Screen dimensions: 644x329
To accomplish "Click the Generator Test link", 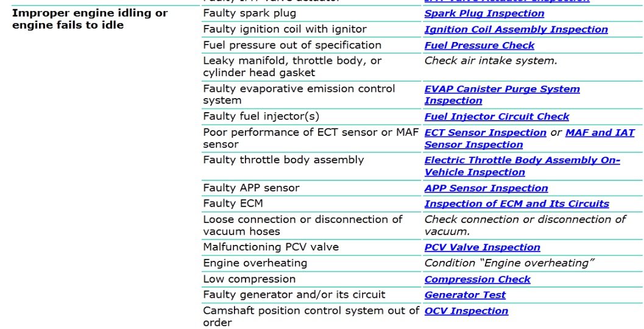I will pyautogui.click(x=465, y=295).
